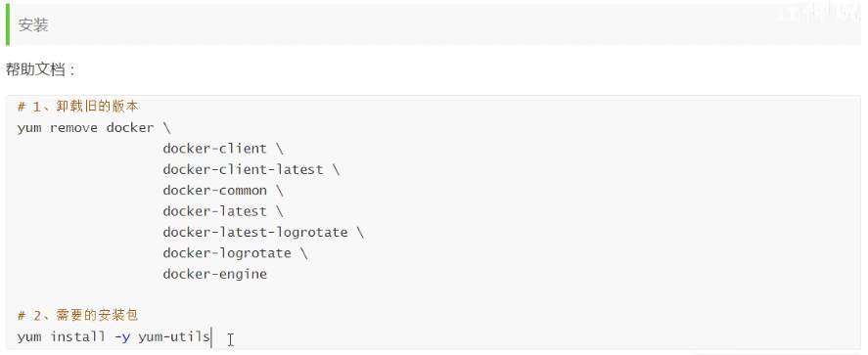Click the 安装 heading text
This screenshot has width=868, height=355.
(33, 25)
